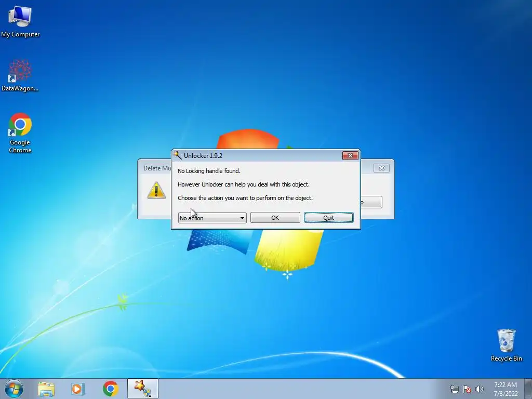Screen dimensions: 532x399
Task: Open Chrome from the taskbar
Action: click(x=110, y=389)
